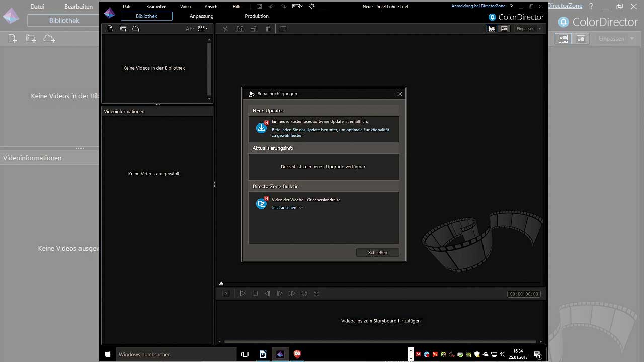Open the library thumbnail view dropdown
This screenshot has width=644, height=362.
pos(203,29)
